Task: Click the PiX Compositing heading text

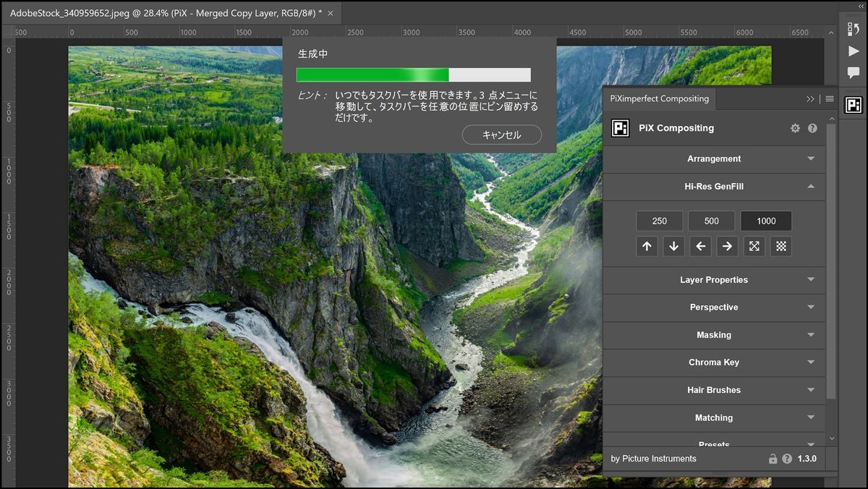Action: (x=676, y=128)
